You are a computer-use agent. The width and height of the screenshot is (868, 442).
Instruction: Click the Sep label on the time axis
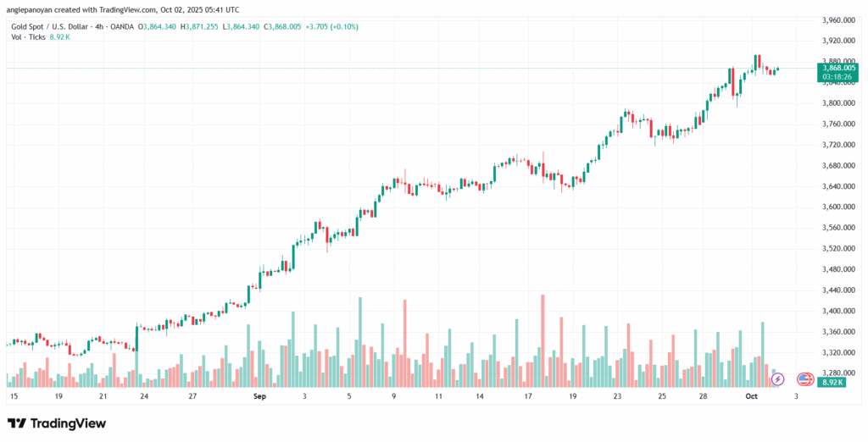pos(259,395)
